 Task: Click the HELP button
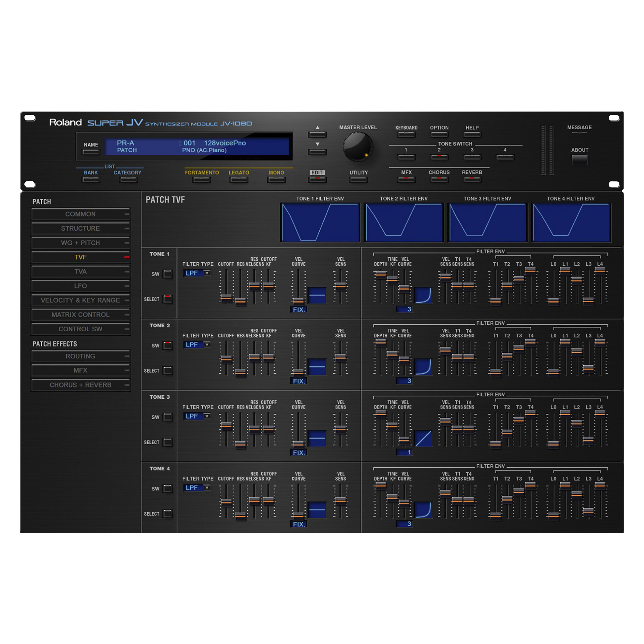tap(472, 134)
